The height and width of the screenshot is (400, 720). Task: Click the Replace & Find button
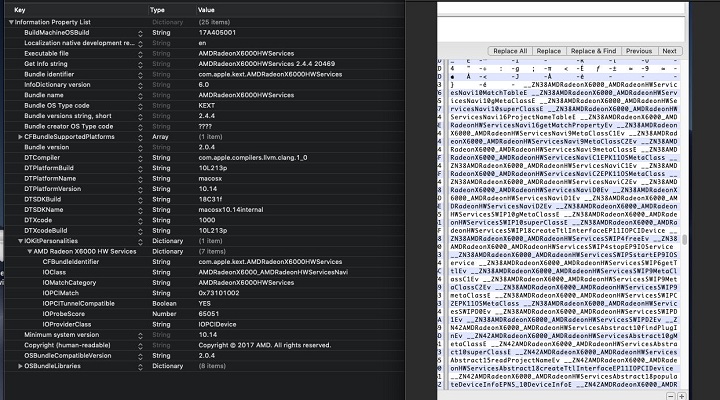[593, 51]
